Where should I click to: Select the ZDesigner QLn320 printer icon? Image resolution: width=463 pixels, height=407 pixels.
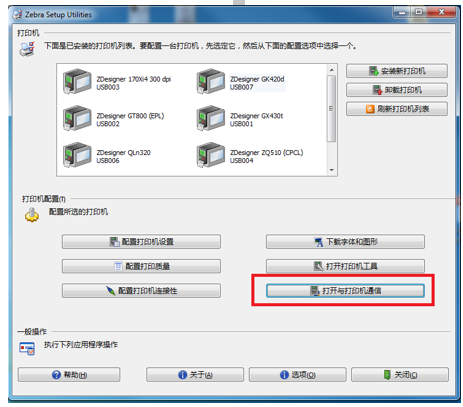(x=77, y=155)
